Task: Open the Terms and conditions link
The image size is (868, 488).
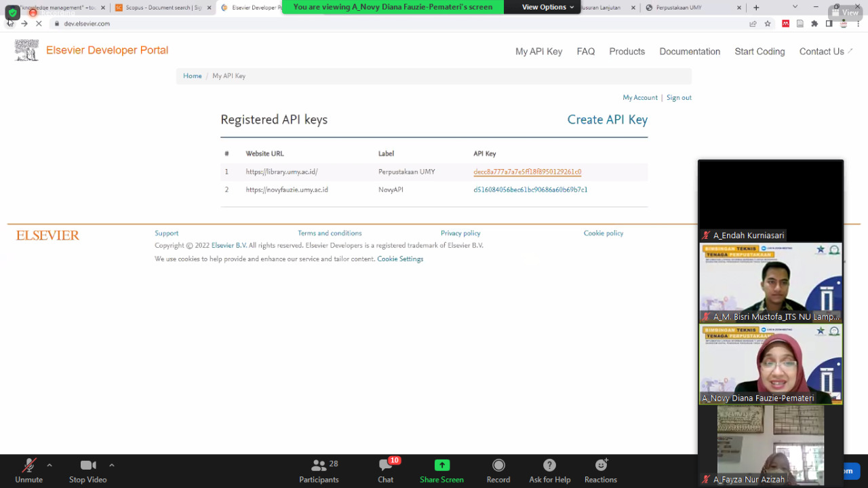Action: coord(330,233)
